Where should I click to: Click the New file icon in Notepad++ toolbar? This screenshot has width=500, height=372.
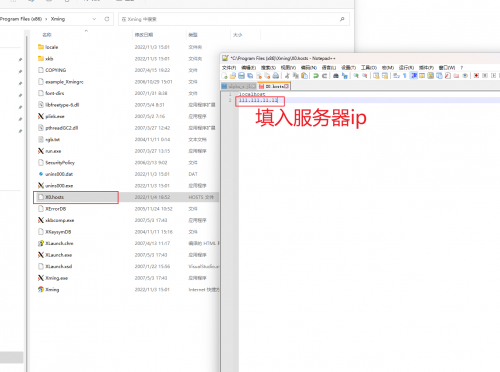pos(225,76)
